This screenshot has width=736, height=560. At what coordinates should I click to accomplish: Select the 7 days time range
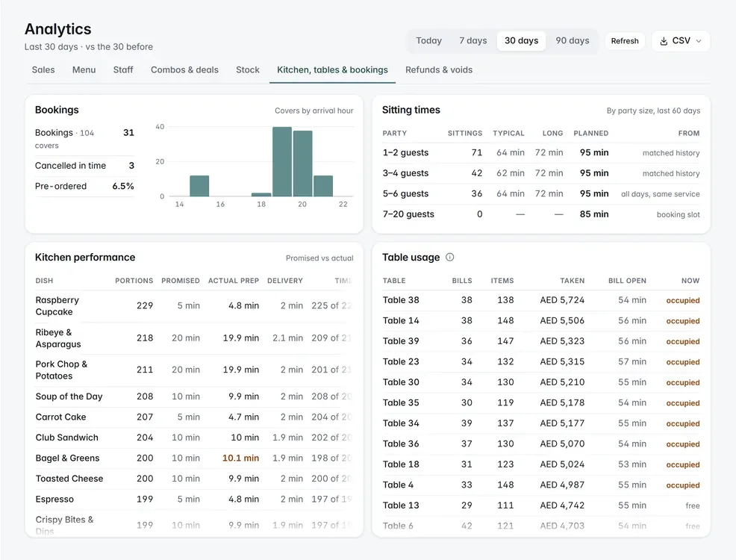coord(473,41)
